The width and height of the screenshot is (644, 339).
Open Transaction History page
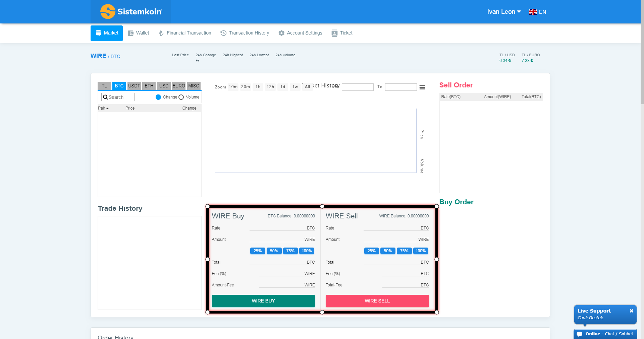click(245, 33)
